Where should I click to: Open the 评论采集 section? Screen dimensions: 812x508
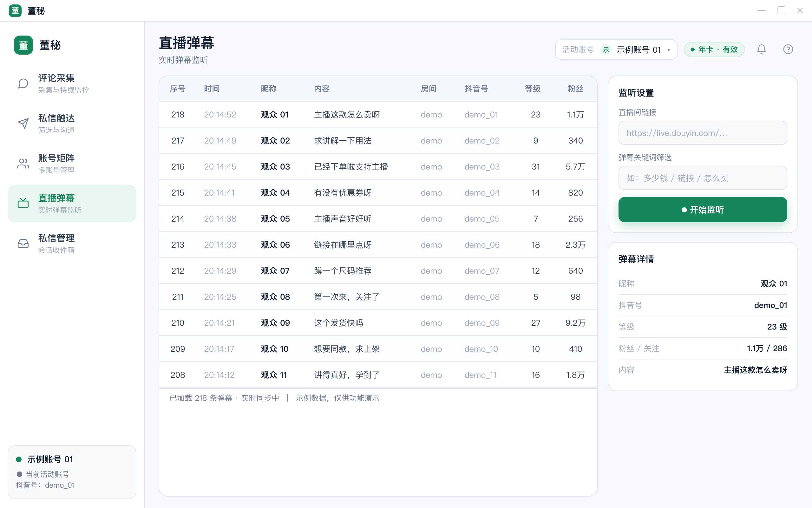(72, 83)
